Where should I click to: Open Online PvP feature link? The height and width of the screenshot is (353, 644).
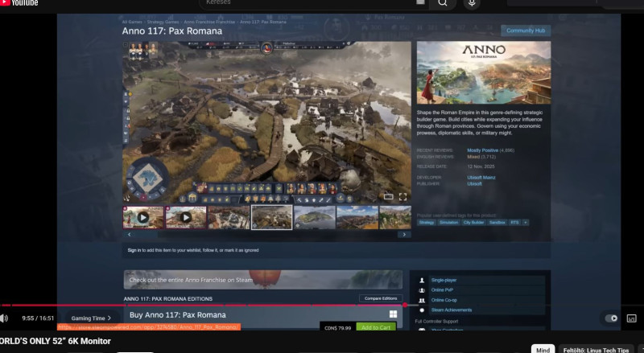click(x=442, y=289)
